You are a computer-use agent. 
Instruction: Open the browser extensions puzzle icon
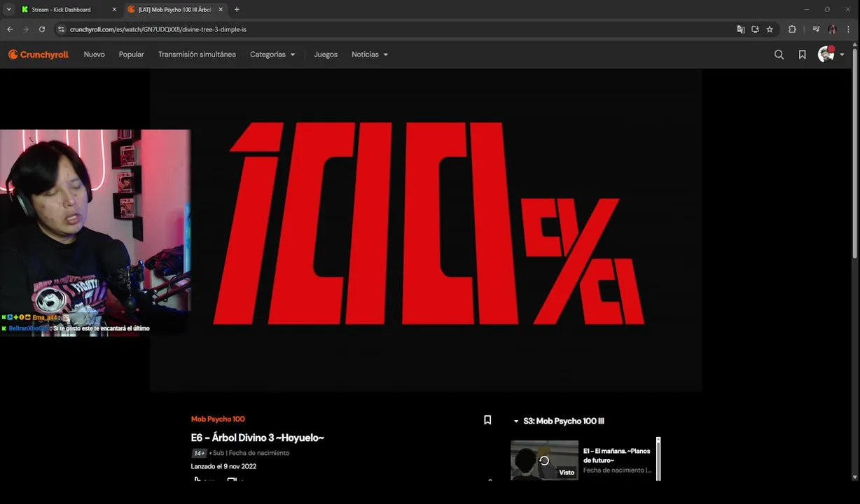tap(792, 29)
